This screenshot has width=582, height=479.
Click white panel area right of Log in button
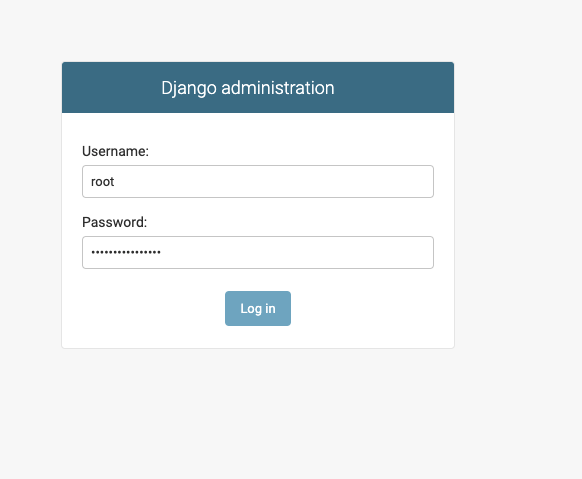(x=371, y=308)
